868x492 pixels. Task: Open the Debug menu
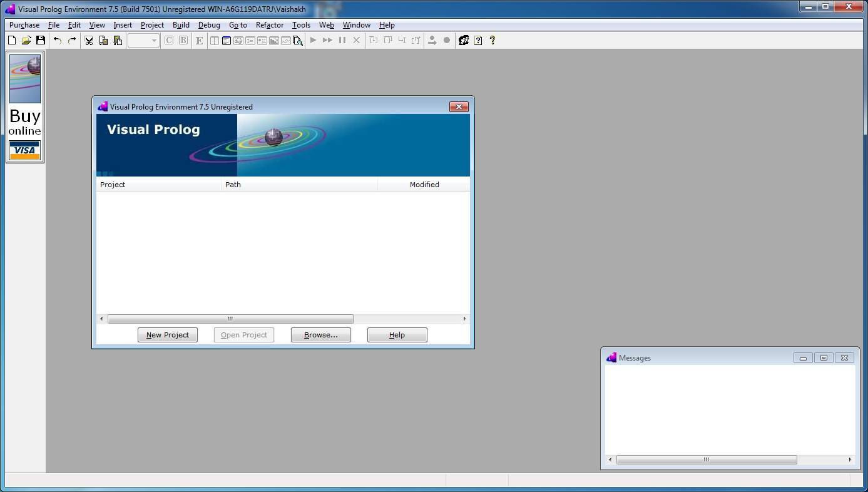209,25
